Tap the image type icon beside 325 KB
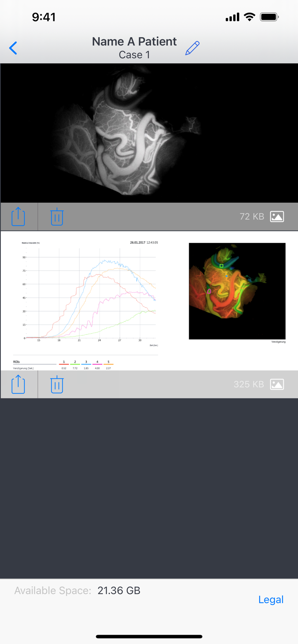This screenshot has width=298, height=644. (x=277, y=384)
